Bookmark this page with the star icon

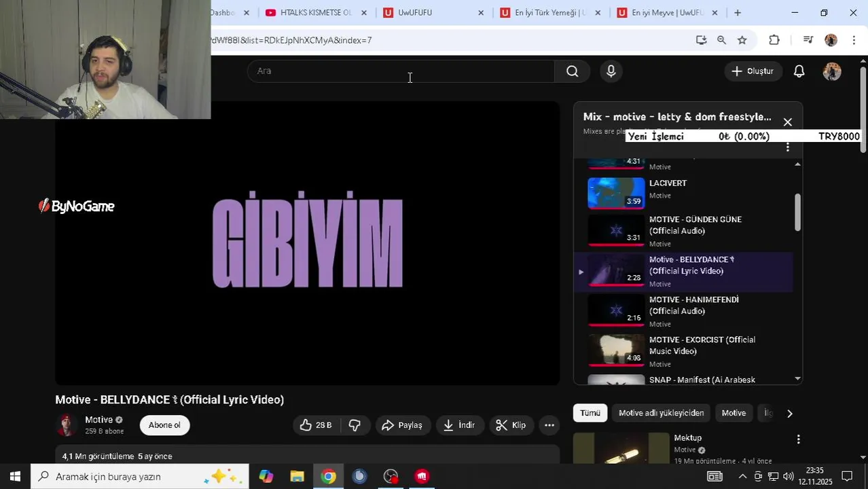(742, 40)
